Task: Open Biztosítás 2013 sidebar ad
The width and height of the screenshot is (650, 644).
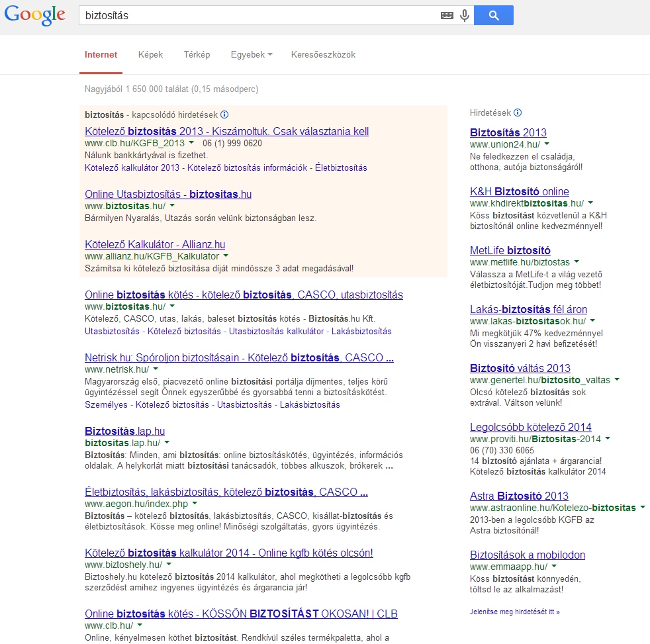Action: [508, 132]
